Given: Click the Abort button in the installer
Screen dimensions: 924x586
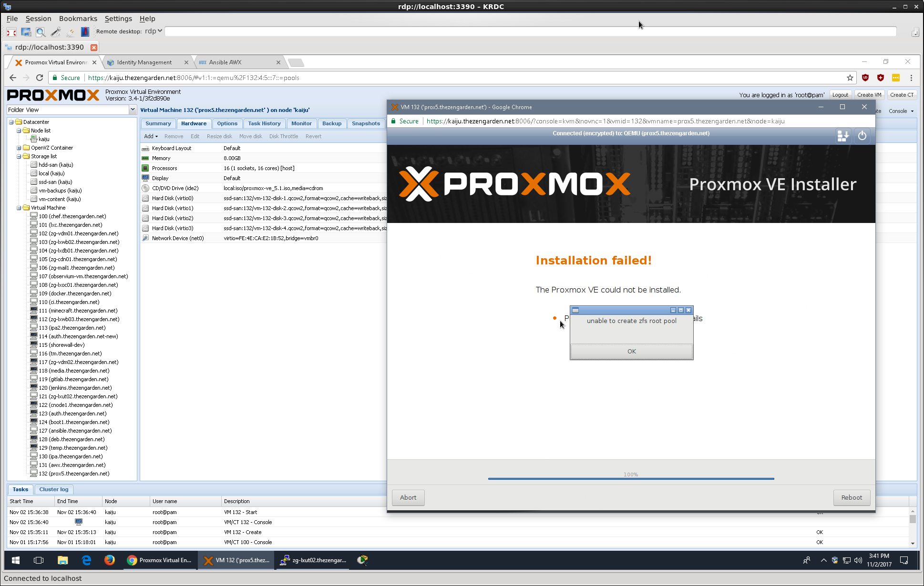Looking at the screenshot, I should pyautogui.click(x=408, y=497).
